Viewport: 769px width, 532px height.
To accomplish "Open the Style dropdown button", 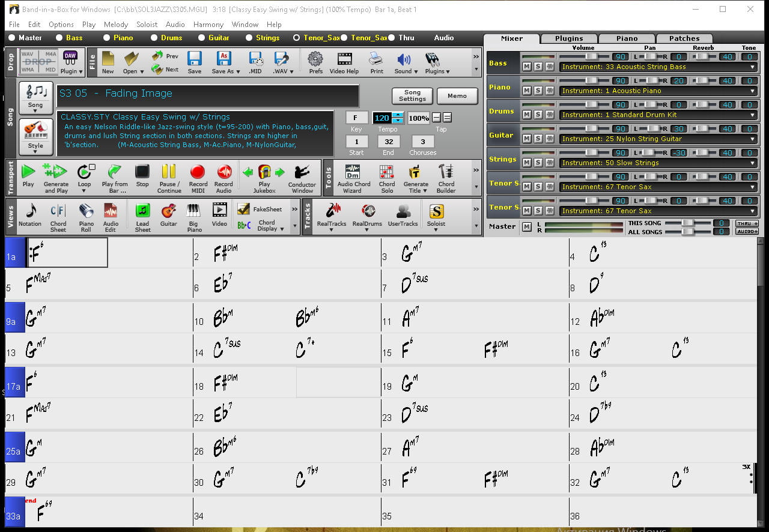I will [36, 136].
